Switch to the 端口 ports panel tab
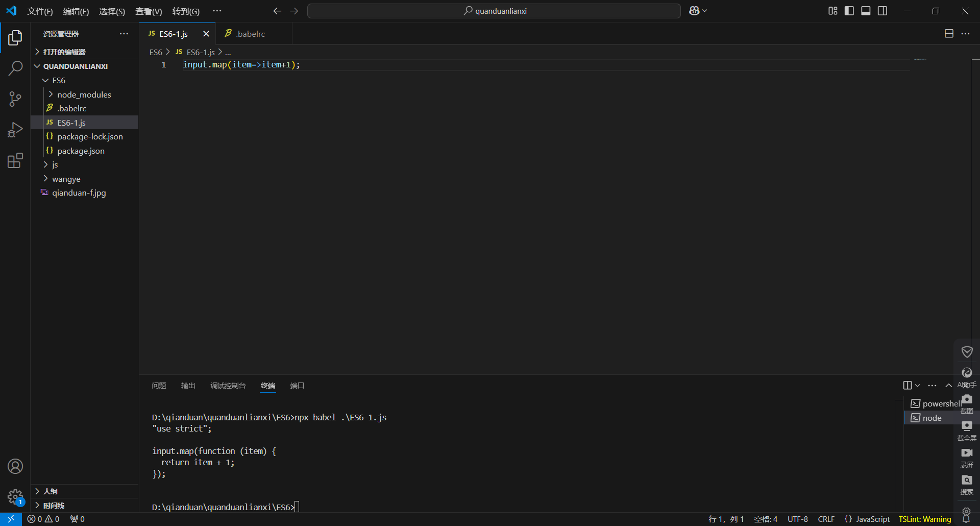Viewport: 980px width, 526px height. [297, 386]
